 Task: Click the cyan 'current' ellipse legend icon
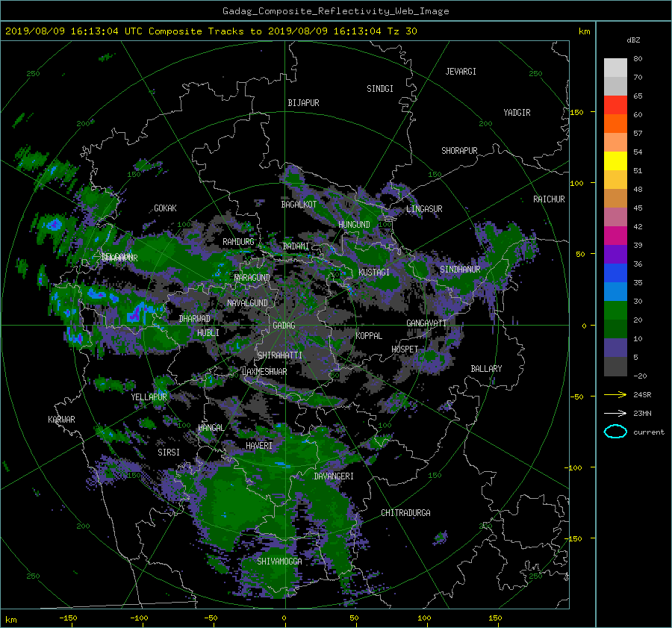pos(615,432)
